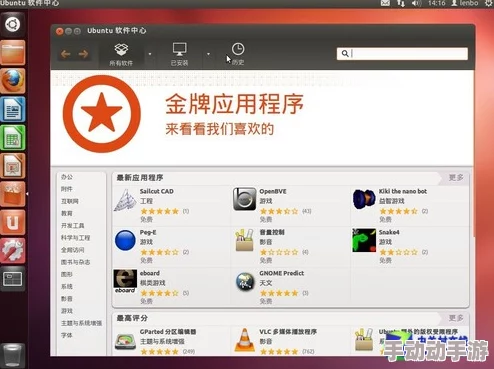Click the GNOME Predict title text

pos(282,273)
